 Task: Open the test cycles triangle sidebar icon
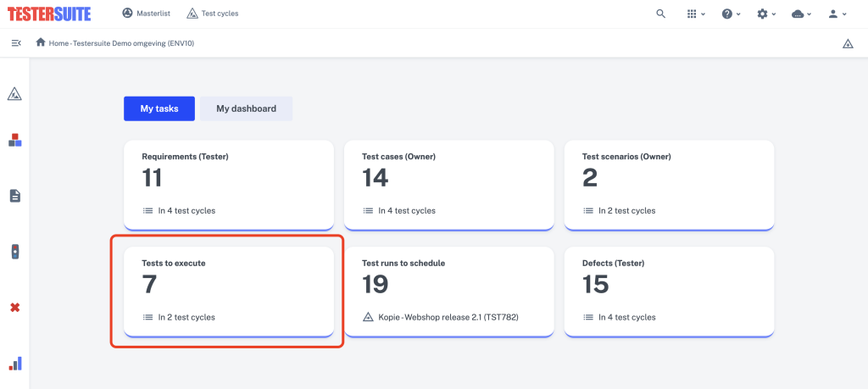[x=15, y=94]
